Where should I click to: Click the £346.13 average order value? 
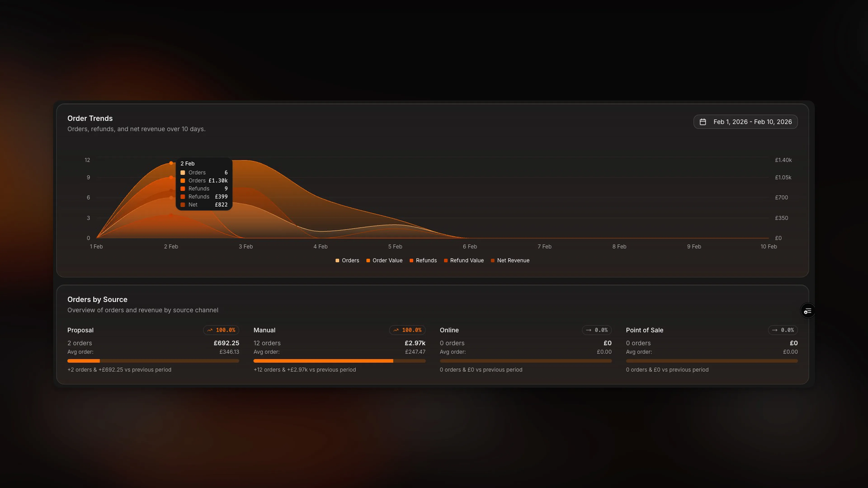pos(229,352)
